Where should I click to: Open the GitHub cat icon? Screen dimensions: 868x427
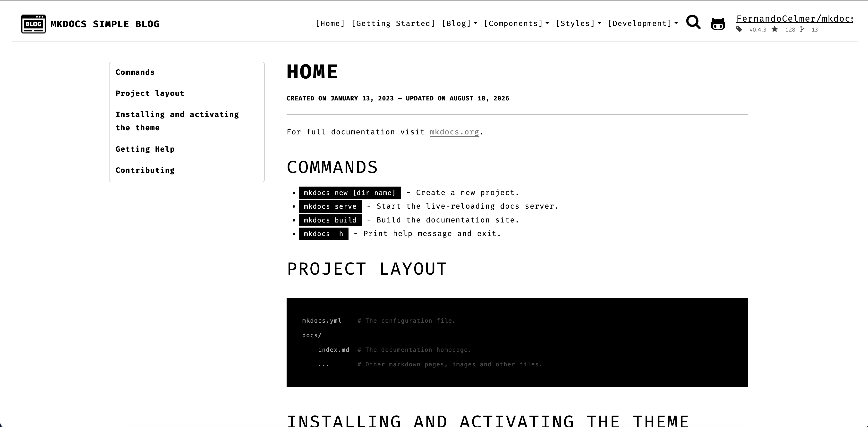pos(718,24)
